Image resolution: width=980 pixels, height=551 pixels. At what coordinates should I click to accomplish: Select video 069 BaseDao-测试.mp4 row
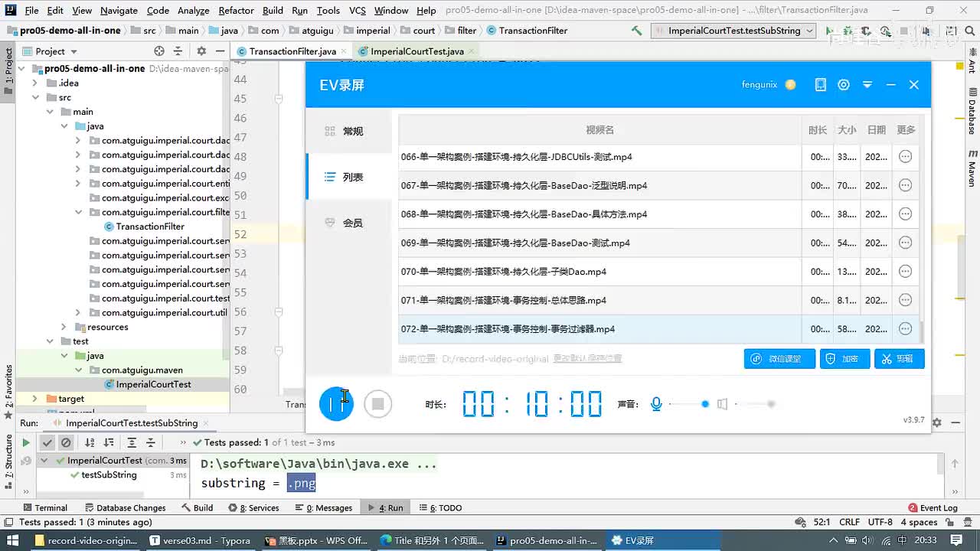coord(659,243)
